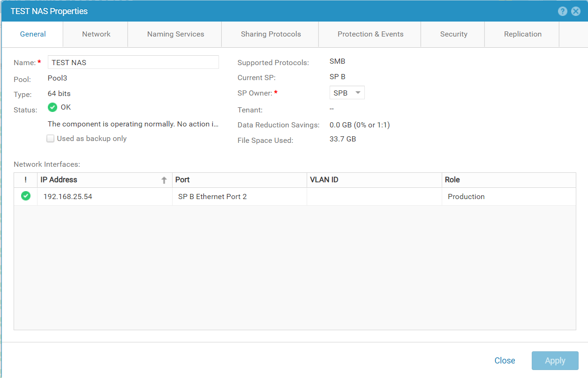
Task: Open the Security tab
Action: click(453, 34)
